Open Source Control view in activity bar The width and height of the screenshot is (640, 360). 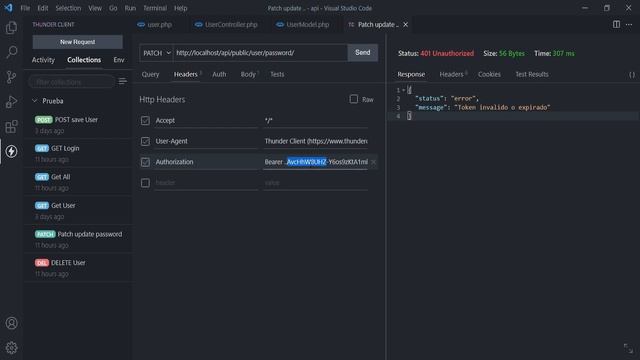click(x=11, y=77)
